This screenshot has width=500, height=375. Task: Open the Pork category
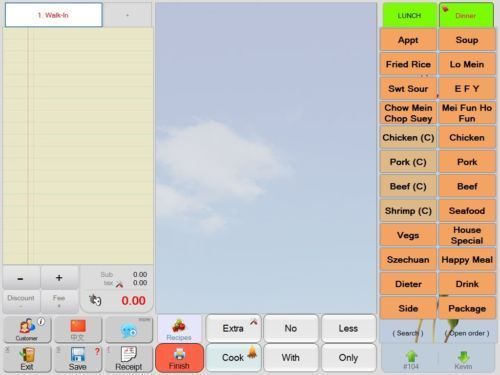pyautogui.click(x=467, y=162)
